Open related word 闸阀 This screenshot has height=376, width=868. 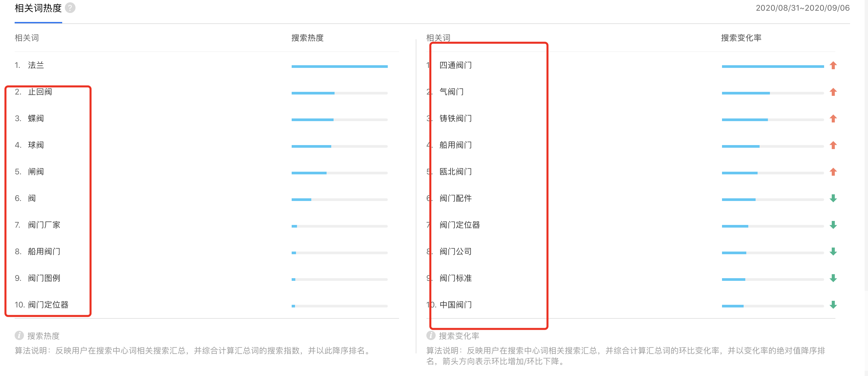36,172
